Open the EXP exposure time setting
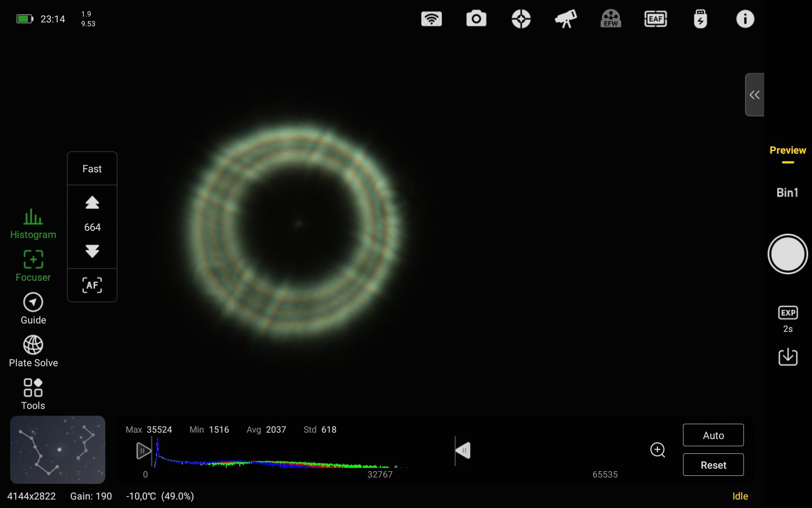The width and height of the screenshot is (812, 508). 787,319
